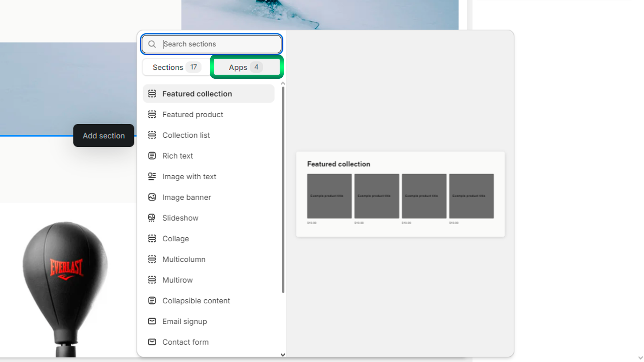Click the Featured collection section icon
Image resolution: width=644 pixels, height=362 pixels.
(x=152, y=94)
